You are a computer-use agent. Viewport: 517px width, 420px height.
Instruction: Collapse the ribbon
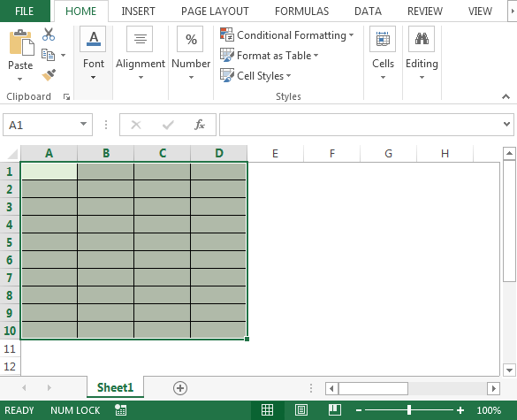point(506,96)
